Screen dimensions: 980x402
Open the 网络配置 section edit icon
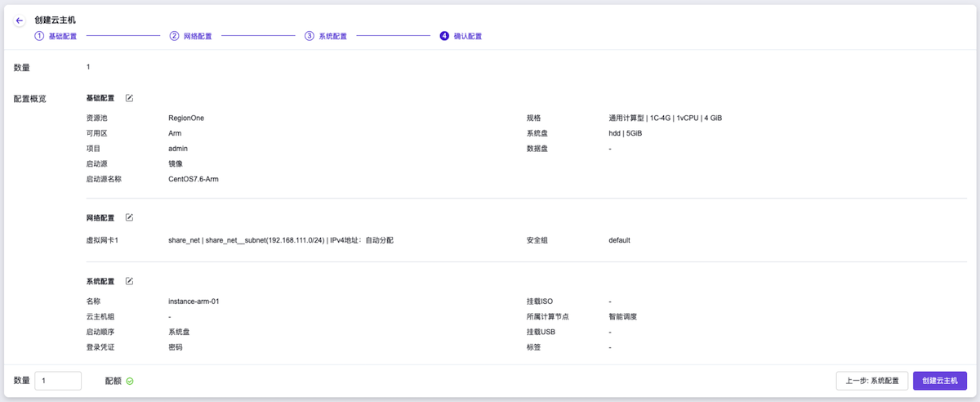click(129, 218)
